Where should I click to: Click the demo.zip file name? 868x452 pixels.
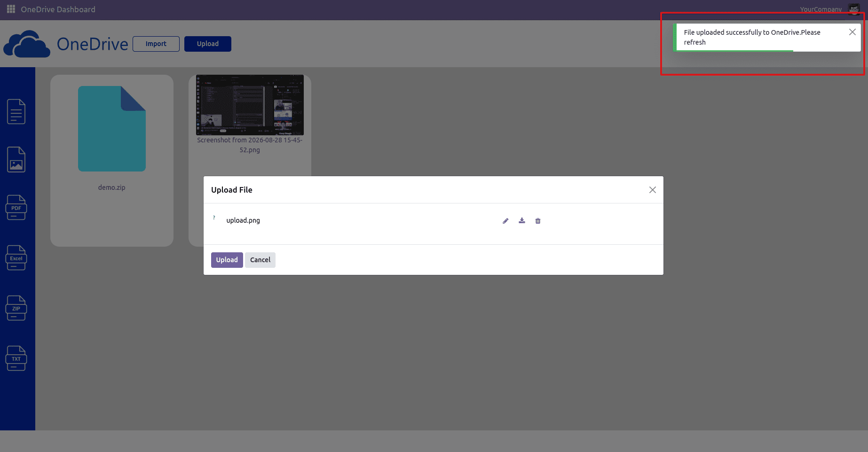tap(112, 187)
